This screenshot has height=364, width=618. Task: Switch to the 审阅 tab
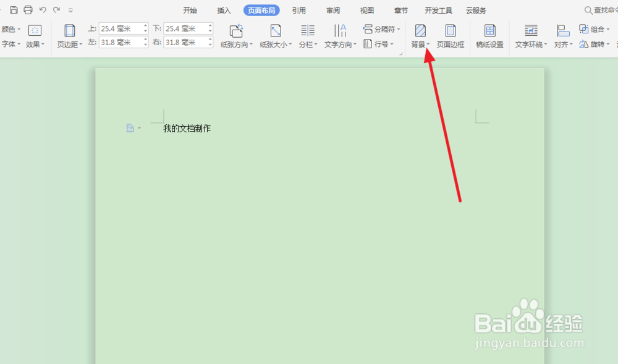(333, 11)
